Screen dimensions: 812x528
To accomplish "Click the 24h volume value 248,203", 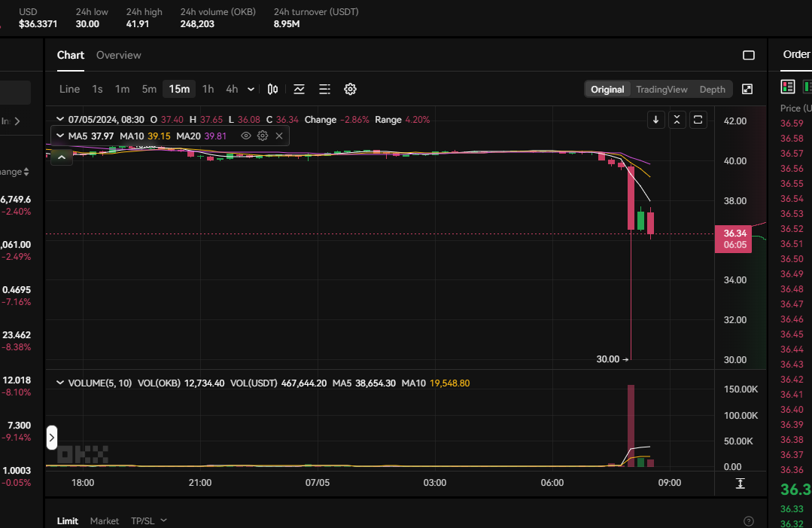I will (x=197, y=24).
